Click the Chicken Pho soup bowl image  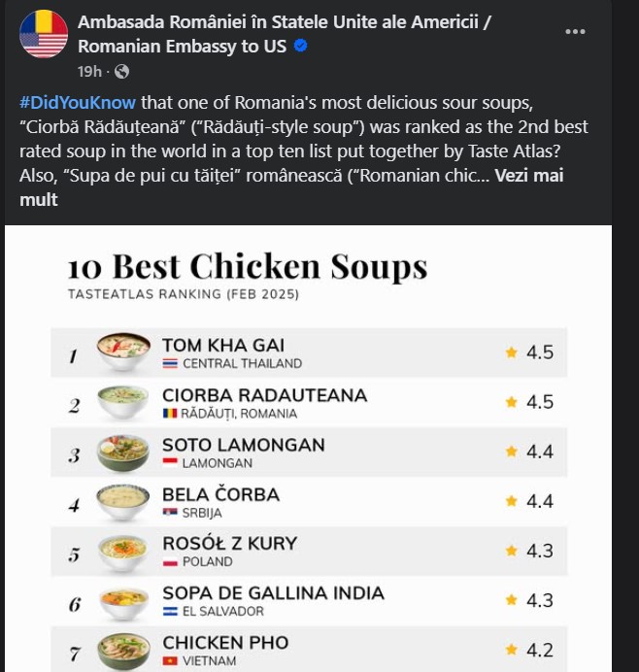123,649
